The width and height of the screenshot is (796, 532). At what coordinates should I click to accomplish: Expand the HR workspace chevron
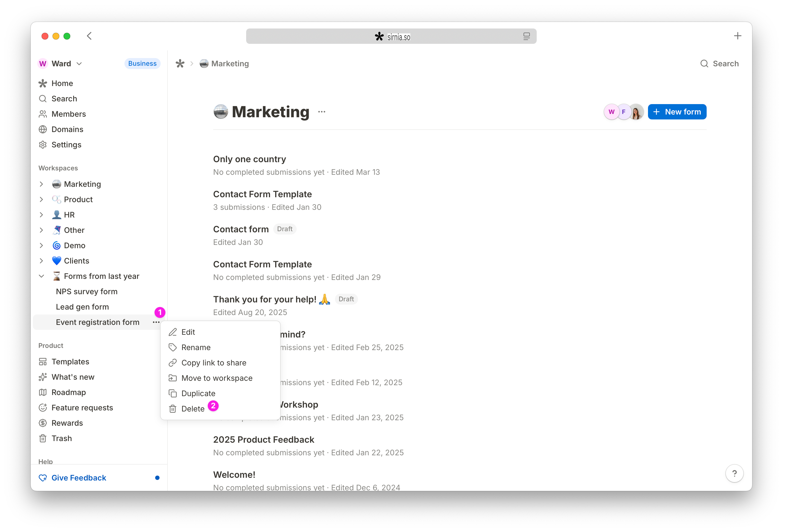point(41,215)
